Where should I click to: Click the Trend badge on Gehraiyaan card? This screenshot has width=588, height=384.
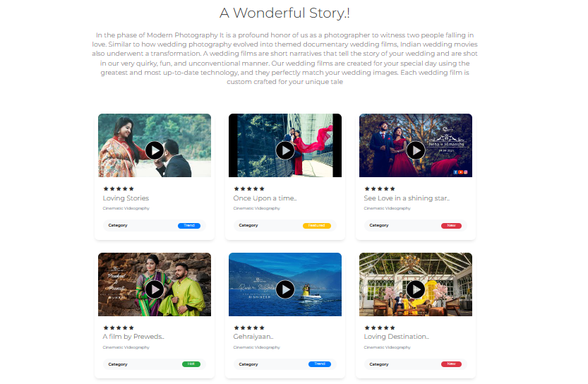click(x=320, y=364)
